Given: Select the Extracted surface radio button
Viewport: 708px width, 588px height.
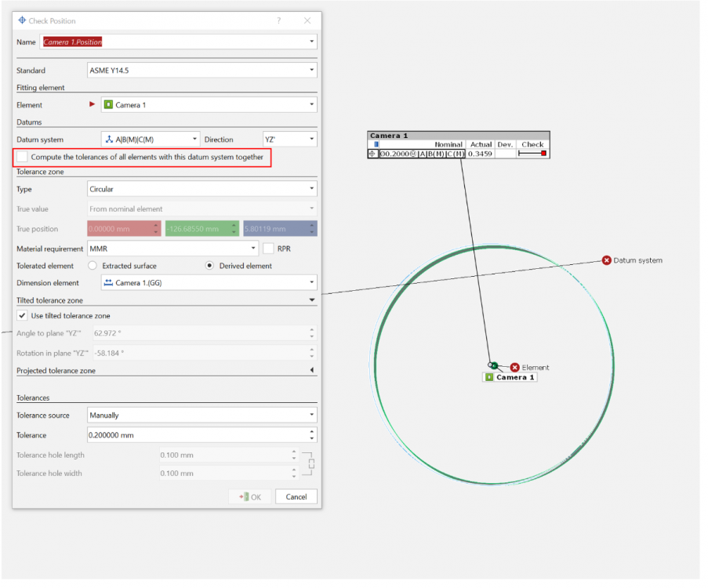Looking at the screenshot, I should coord(93,266).
